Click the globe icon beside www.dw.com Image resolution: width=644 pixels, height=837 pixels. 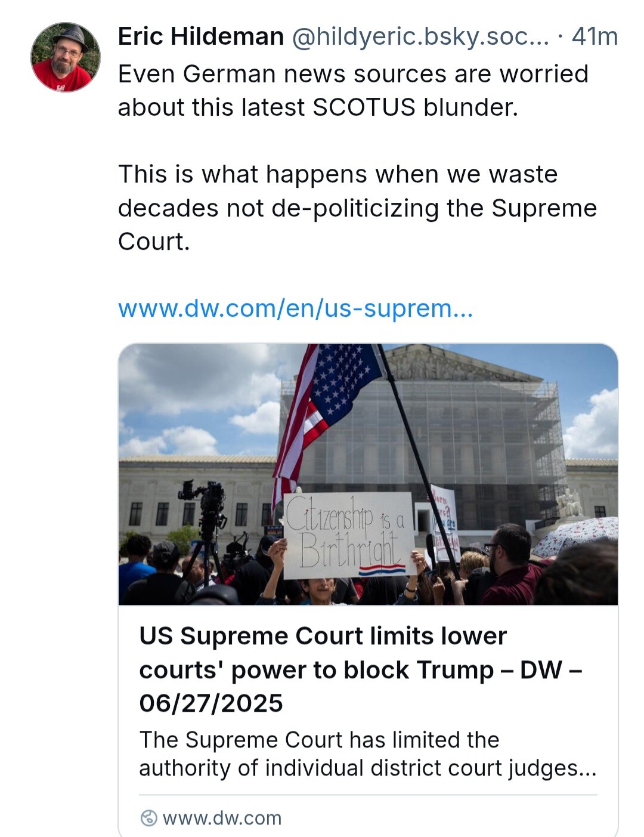point(148,818)
